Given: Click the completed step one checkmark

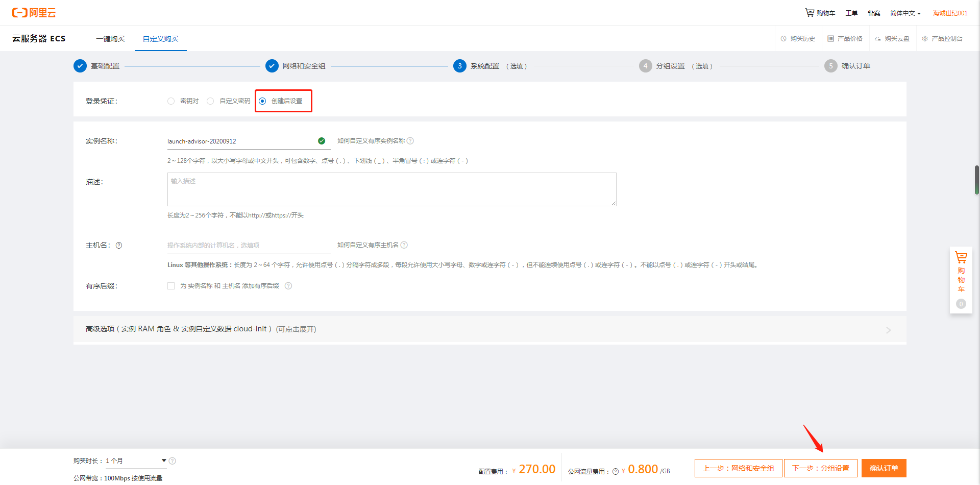Looking at the screenshot, I should (x=80, y=66).
